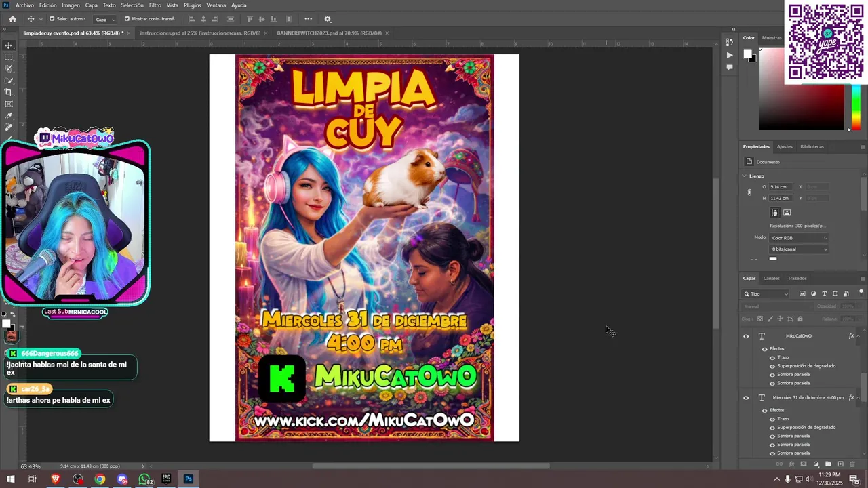The width and height of the screenshot is (868, 488).
Task: Open Move tool preset picker arrow
Action: point(41,19)
